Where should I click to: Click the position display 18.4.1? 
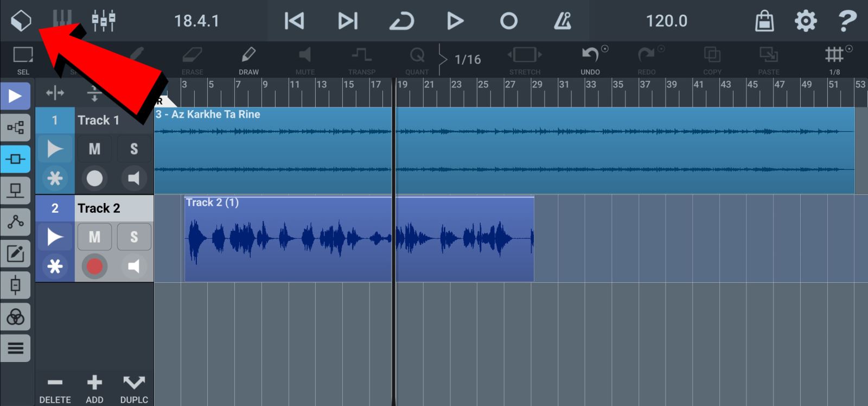(x=196, y=21)
